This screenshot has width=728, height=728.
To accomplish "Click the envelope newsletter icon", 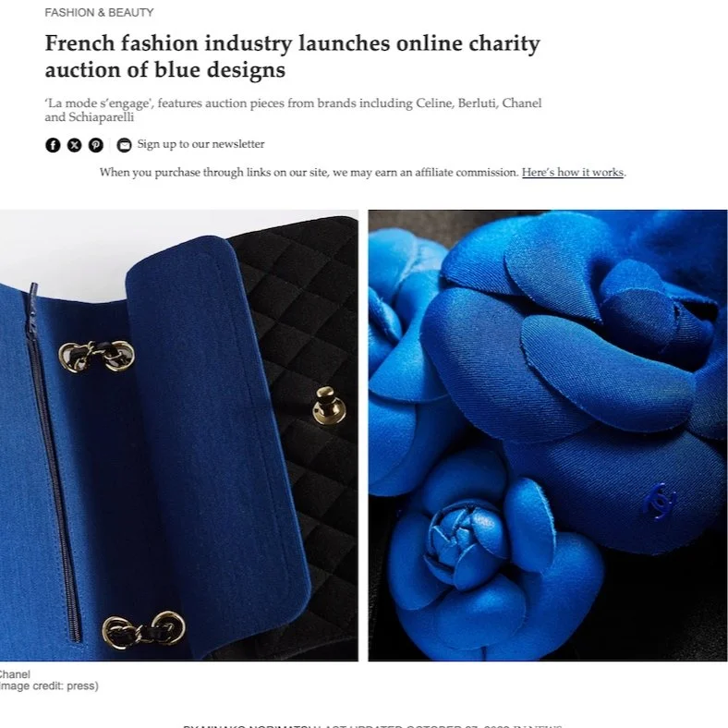I will click(x=124, y=145).
